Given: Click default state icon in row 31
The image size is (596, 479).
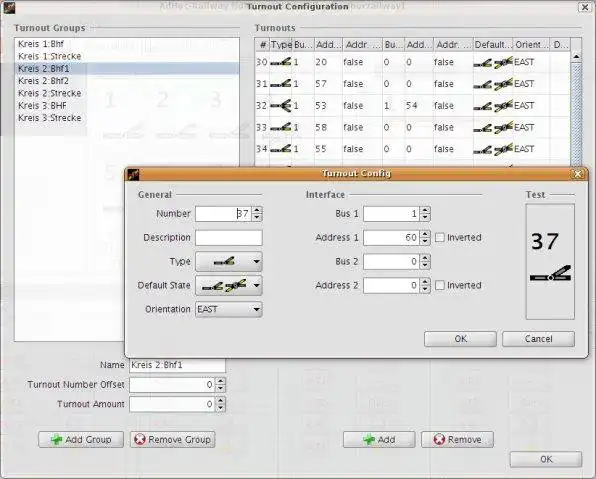Looking at the screenshot, I should pyautogui.click(x=493, y=84).
